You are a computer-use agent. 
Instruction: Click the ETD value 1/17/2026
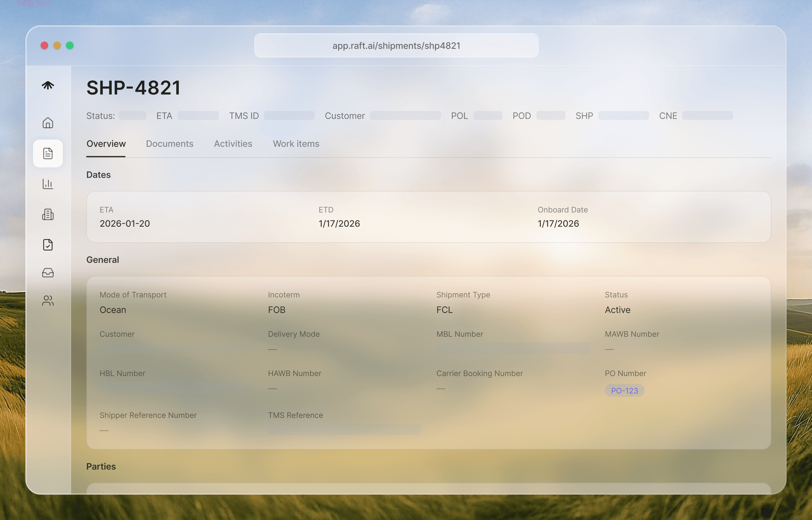click(x=339, y=224)
